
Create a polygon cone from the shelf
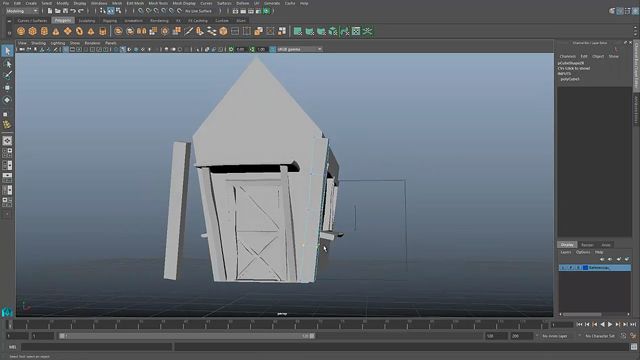pyautogui.click(x=56, y=31)
